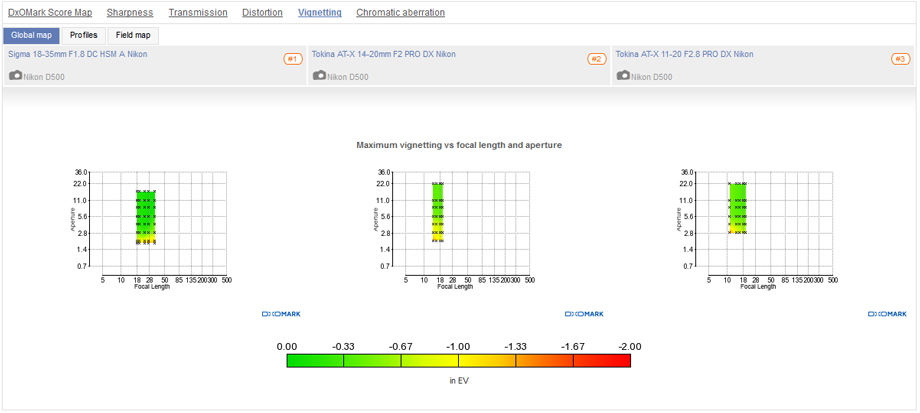Click camera icon under Tokina 11-20 lens
The width and height of the screenshot is (920, 413).
point(623,76)
